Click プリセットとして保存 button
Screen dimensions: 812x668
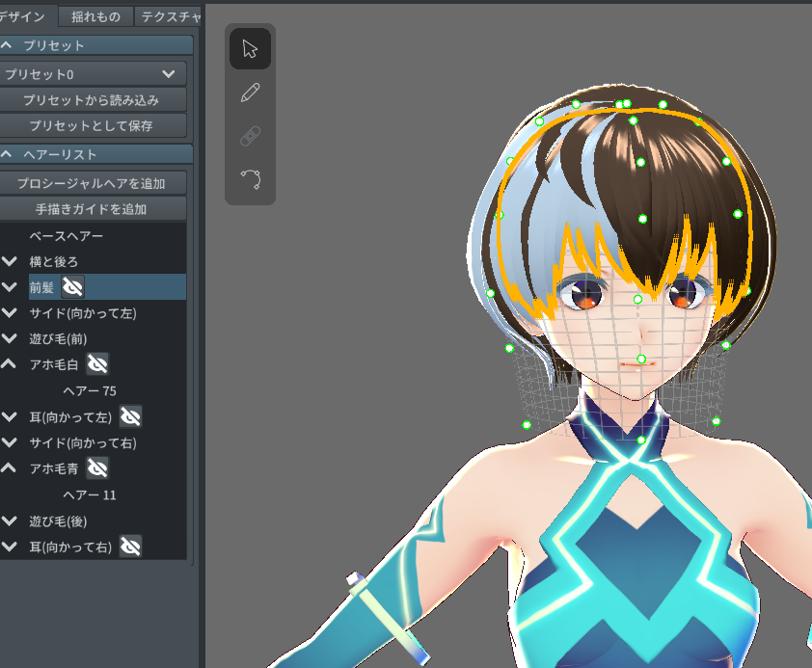coord(94,125)
